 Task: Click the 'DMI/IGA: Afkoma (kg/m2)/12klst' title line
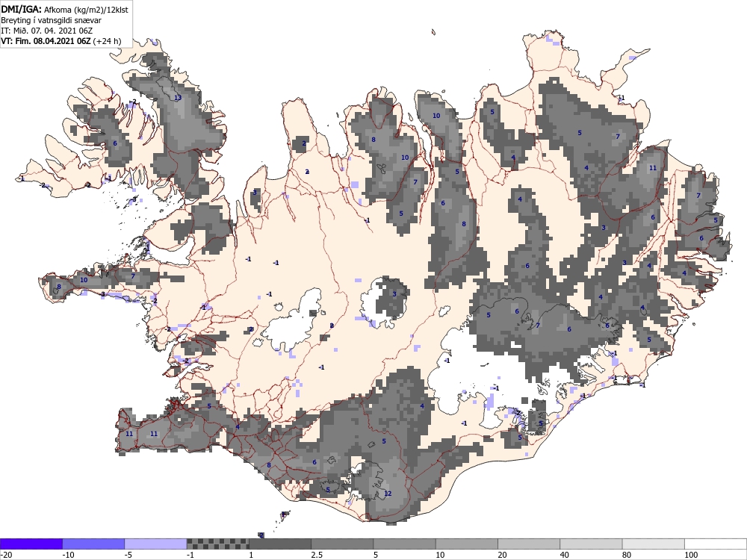click(64, 9)
